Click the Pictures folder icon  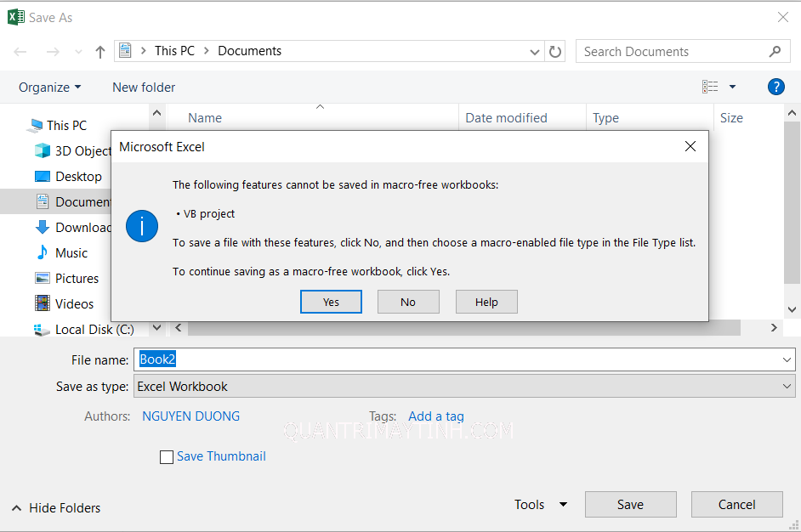43,278
